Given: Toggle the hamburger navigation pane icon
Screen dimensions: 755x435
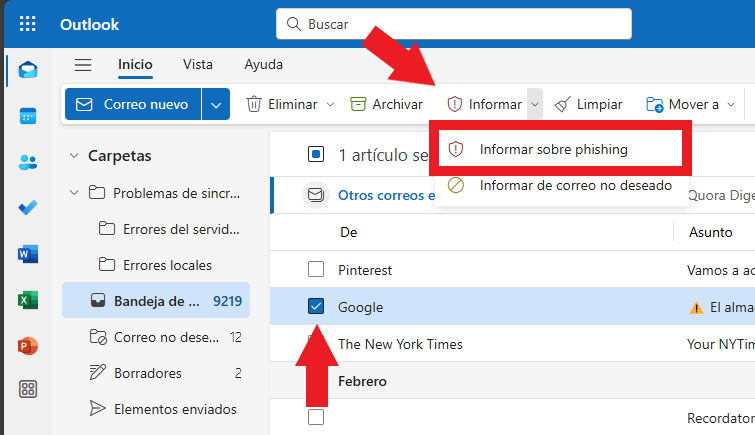Looking at the screenshot, I should [x=83, y=65].
